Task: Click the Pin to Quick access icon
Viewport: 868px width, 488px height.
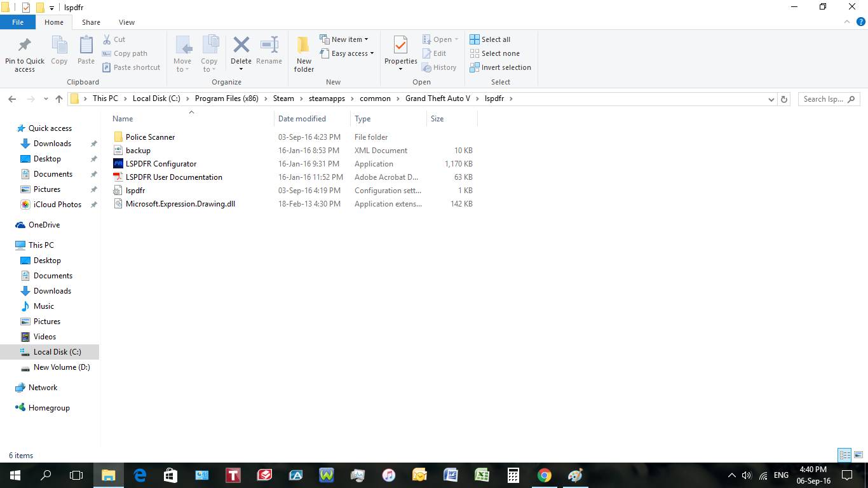Action: point(24,46)
